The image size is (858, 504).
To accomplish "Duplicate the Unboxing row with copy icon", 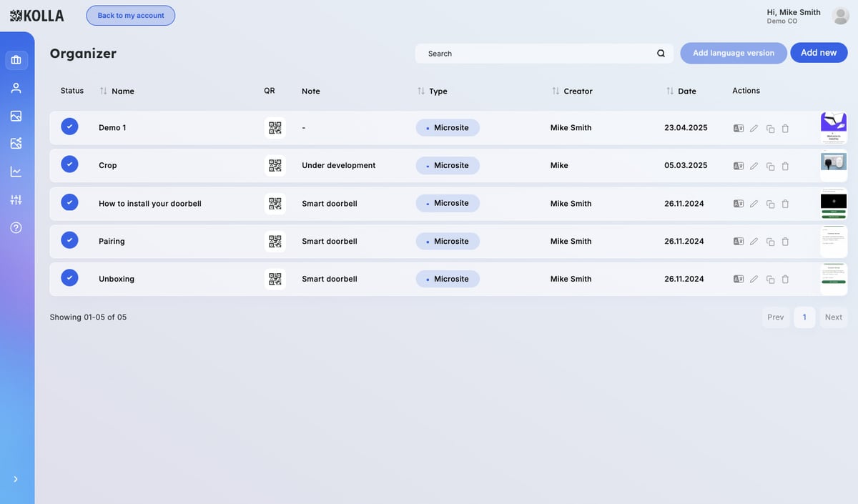I will coord(770,280).
